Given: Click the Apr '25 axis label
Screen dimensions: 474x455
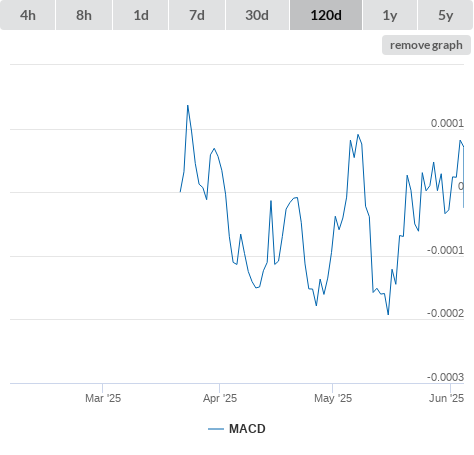Looking at the screenshot, I should pyautogui.click(x=220, y=398).
